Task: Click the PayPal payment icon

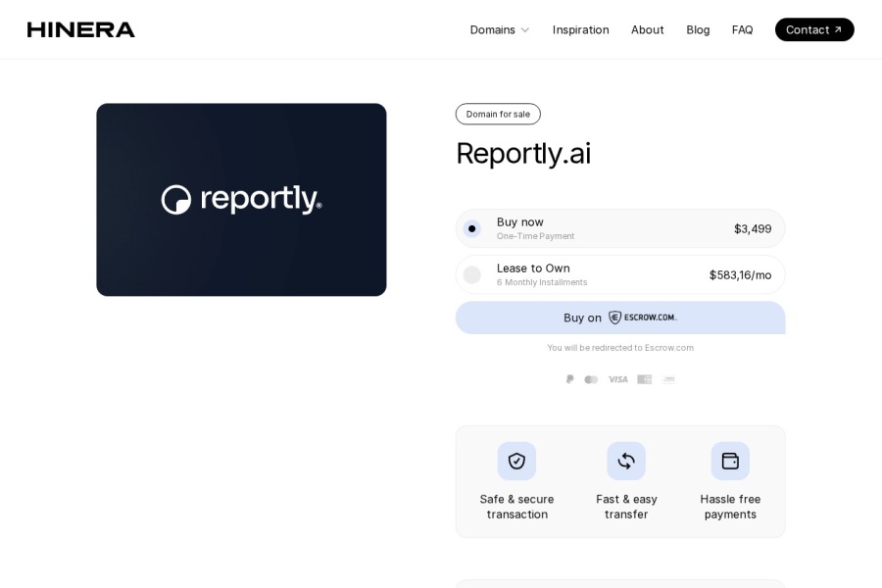Action: coord(569,379)
